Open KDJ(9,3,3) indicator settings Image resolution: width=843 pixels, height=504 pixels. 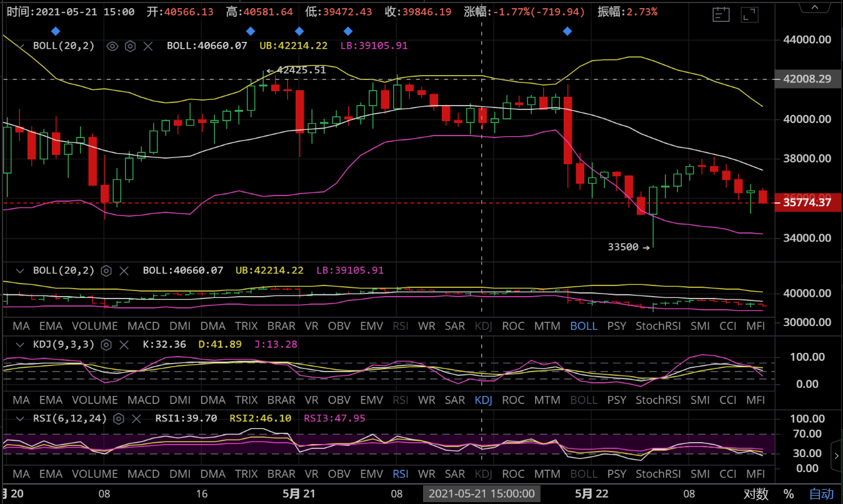coord(106,344)
